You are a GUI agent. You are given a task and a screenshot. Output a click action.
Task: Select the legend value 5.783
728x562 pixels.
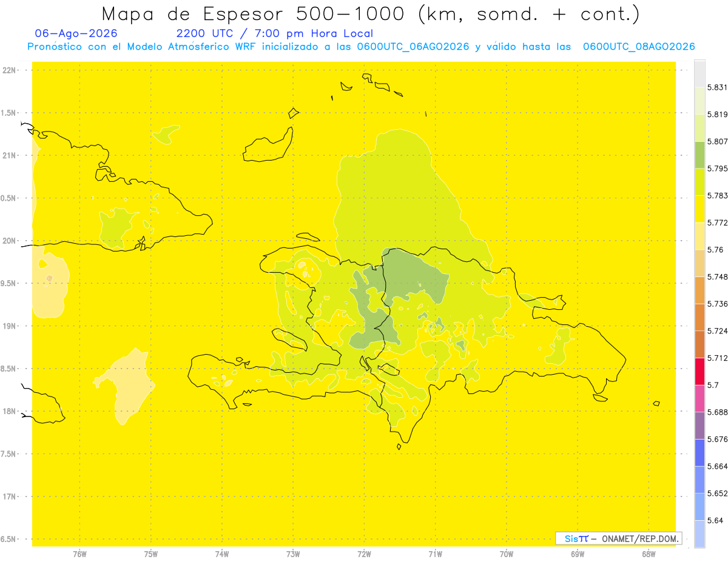click(717, 196)
